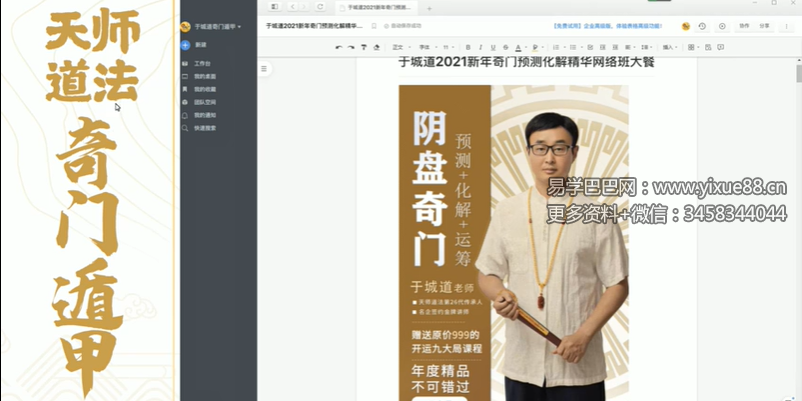The image size is (802, 401).
Task: Open the grid templates toolbar icon
Action: pos(693,47)
